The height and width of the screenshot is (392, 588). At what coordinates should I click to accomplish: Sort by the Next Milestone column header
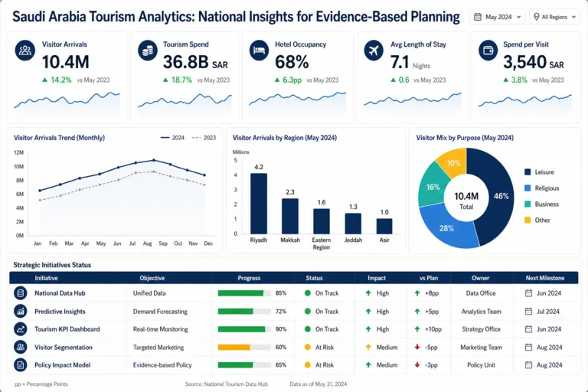(x=545, y=278)
